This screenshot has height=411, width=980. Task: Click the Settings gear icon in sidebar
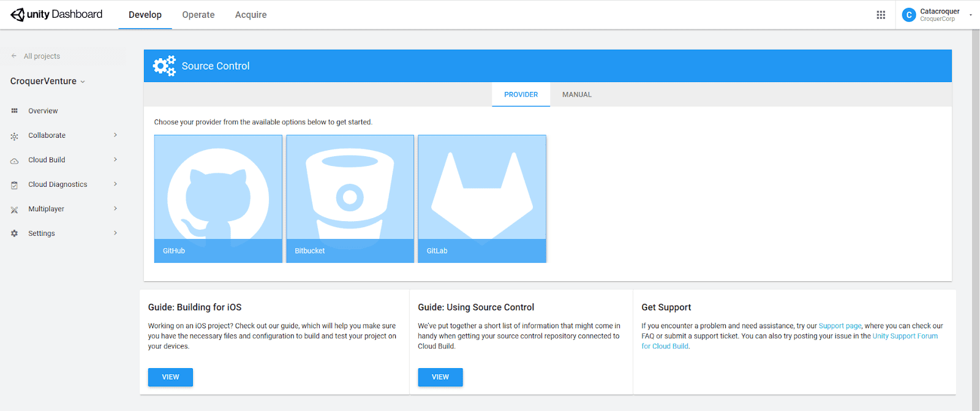point(15,233)
